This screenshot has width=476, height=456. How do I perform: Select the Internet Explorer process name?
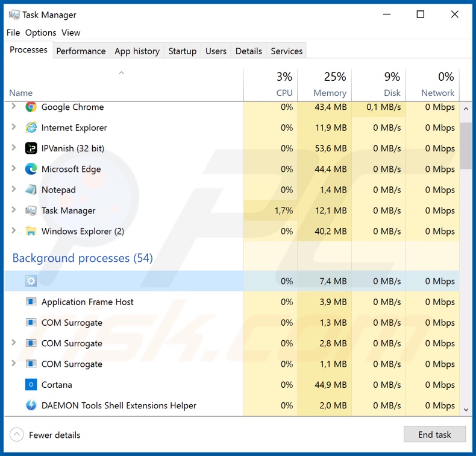74,128
